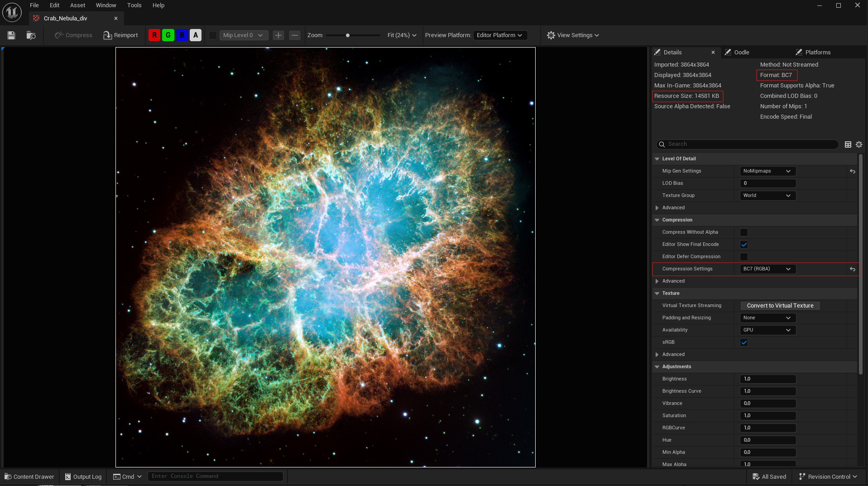
Task: Click the Compress toolbar button
Action: click(x=73, y=35)
